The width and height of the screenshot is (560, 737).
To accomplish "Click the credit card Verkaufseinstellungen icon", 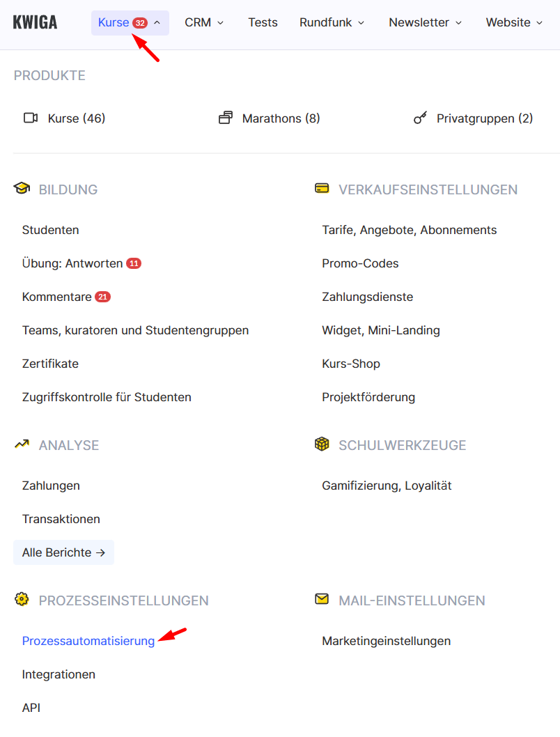I will click(321, 189).
